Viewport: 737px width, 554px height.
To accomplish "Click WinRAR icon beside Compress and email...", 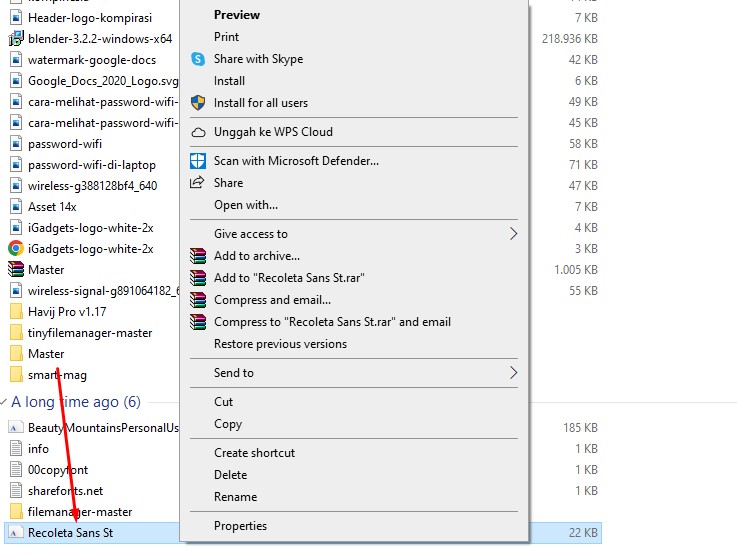I will click(198, 300).
